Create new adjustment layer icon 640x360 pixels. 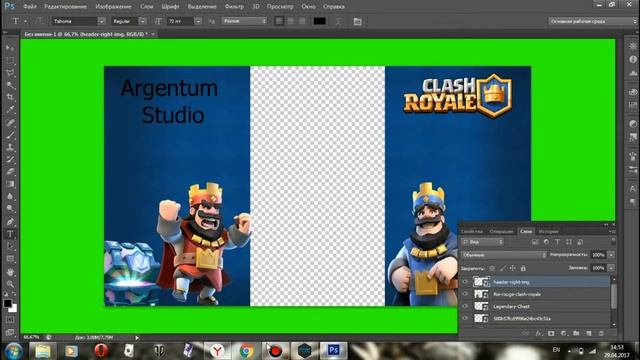(564, 333)
